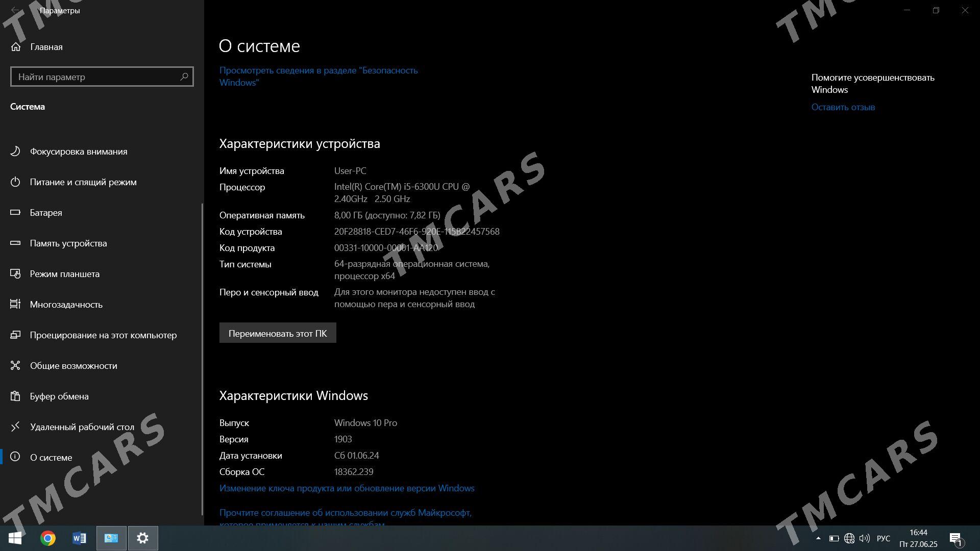This screenshot has width=980, height=551.
Task: Open the Батарея settings page
Action: (102, 212)
